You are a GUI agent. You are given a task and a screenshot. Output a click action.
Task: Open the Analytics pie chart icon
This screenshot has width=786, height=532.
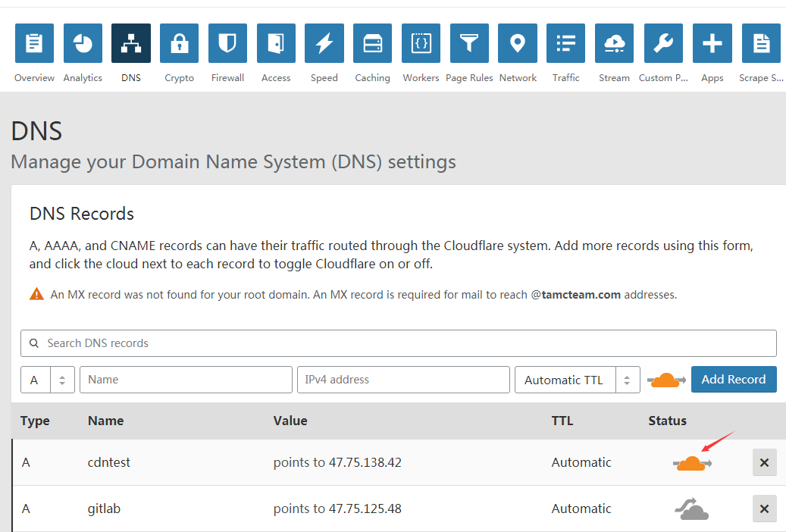coord(83,43)
